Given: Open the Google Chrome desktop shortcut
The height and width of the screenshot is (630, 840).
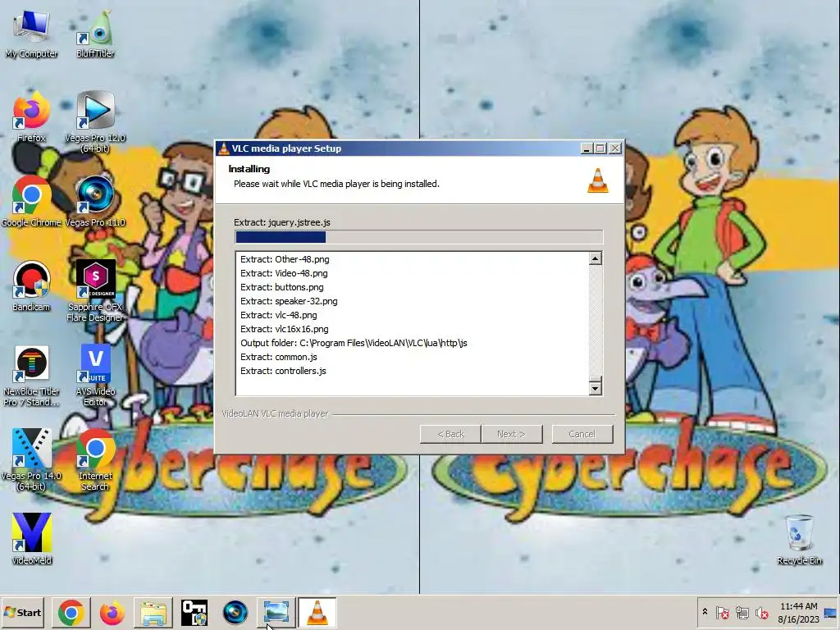Looking at the screenshot, I should (x=31, y=202).
